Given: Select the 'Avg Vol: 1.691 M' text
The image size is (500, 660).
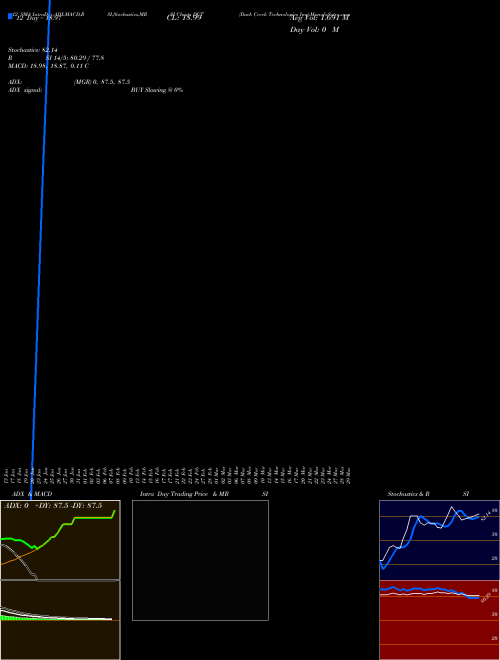Looking at the screenshot, I should pos(319,18).
